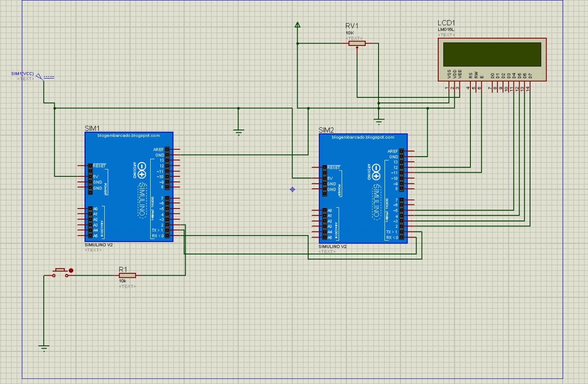Select the SIM1 Arduino board
This screenshot has width=588, height=384.
click(x=129, y=187)
